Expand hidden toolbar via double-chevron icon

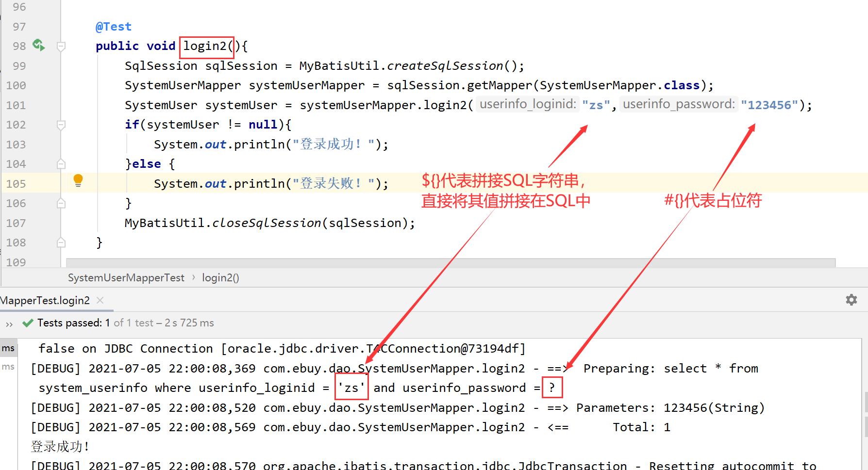(x=9, y=324)
